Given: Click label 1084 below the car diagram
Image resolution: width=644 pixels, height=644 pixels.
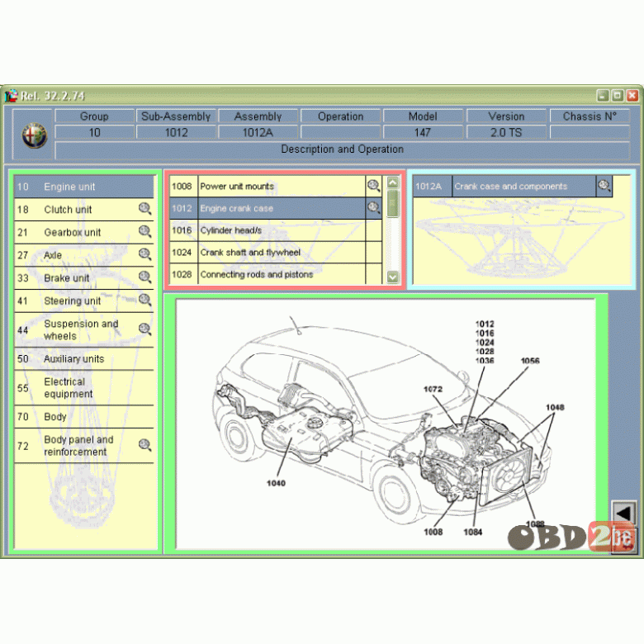Looking at the screenshot, I should coord(473,532).
